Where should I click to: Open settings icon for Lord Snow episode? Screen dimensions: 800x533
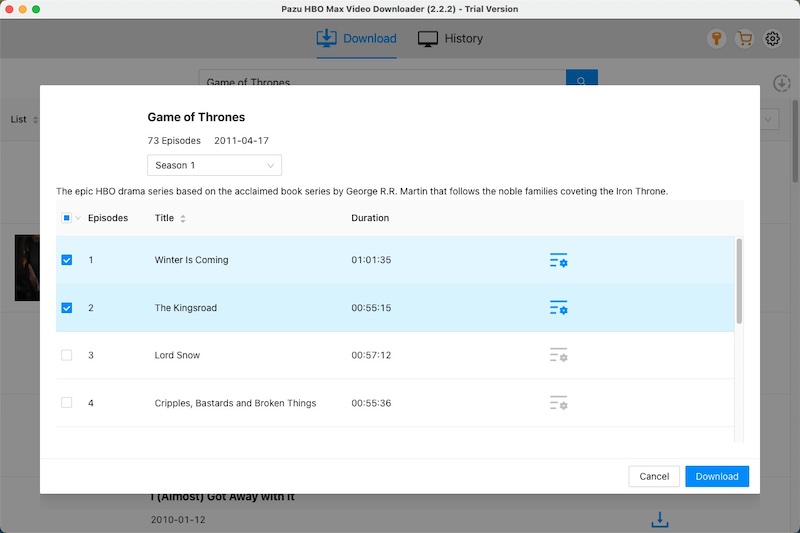coord(559,355)
